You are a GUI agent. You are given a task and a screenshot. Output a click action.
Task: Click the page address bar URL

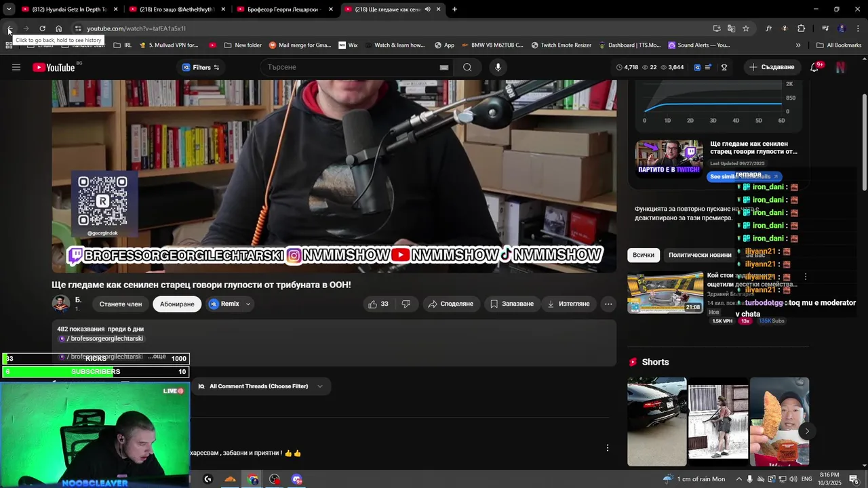[136, 28]
